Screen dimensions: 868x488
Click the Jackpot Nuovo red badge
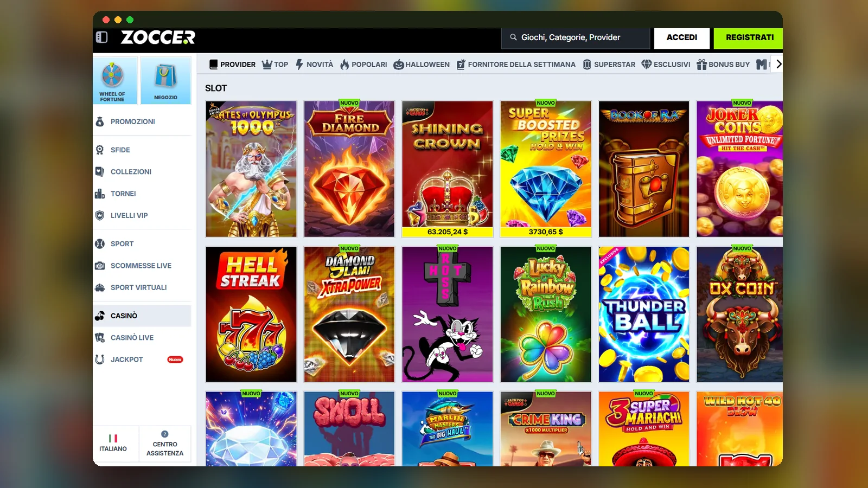coord(175,359)
